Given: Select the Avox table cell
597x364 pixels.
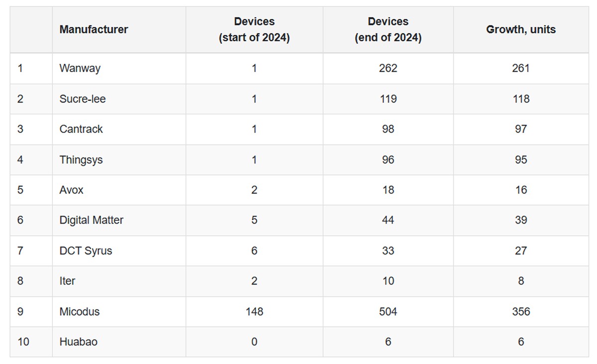Looking at the screenshot, I should tap(72, 190).
